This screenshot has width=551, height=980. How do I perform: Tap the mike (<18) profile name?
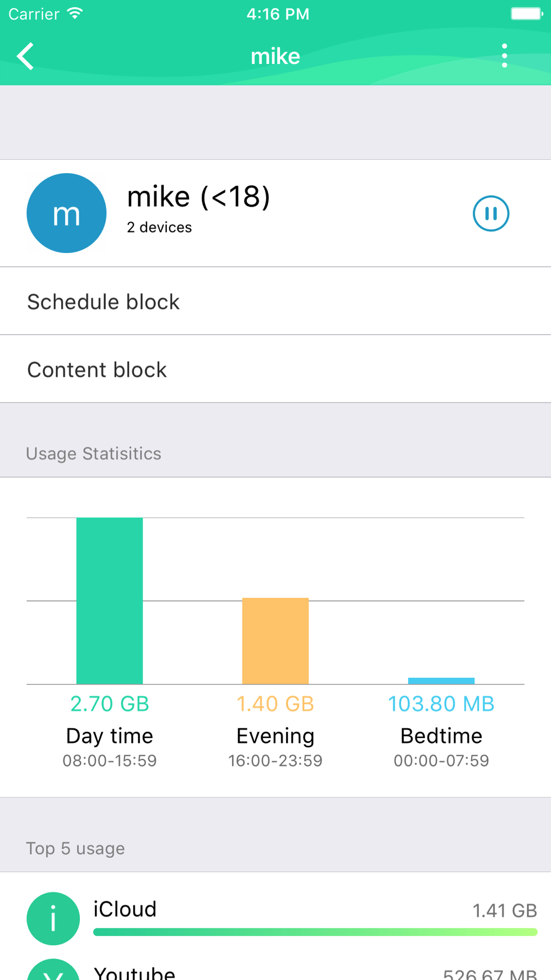[x=198, y=197]
